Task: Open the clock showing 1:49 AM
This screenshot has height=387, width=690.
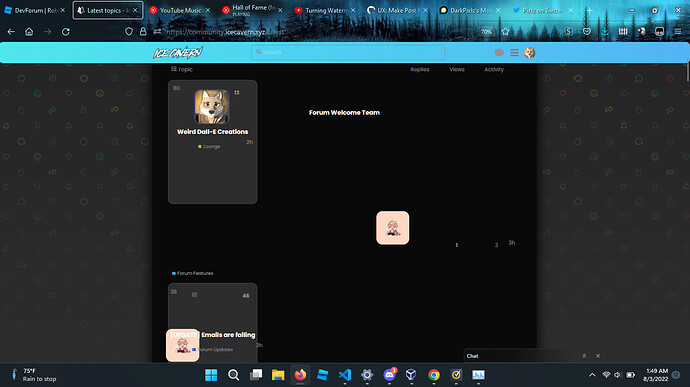Action: pos(656,375)
